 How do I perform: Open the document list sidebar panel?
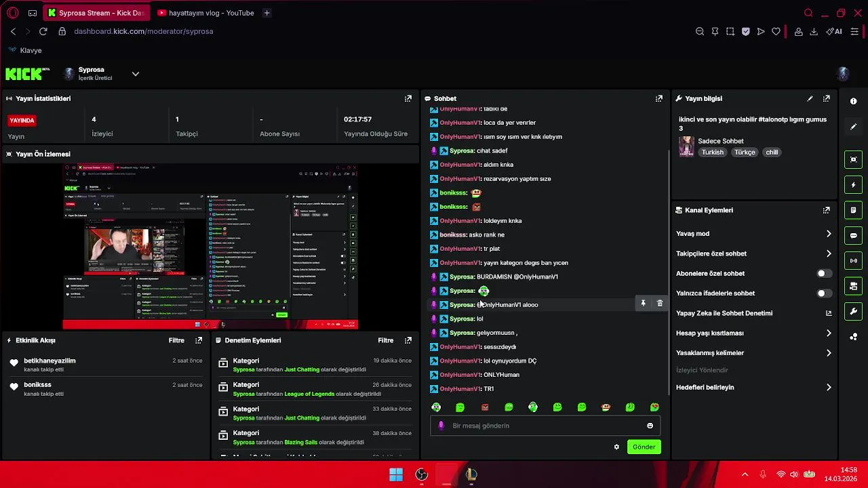853,210
